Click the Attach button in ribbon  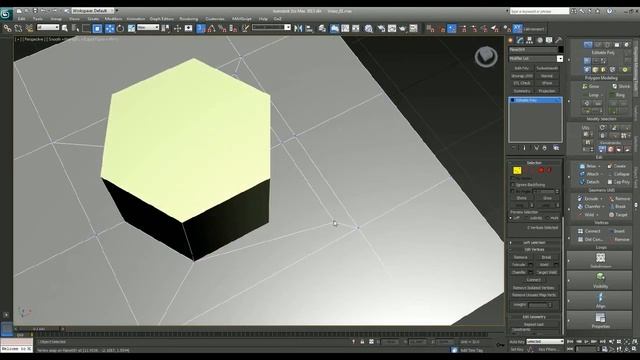(x=589, y=174)
